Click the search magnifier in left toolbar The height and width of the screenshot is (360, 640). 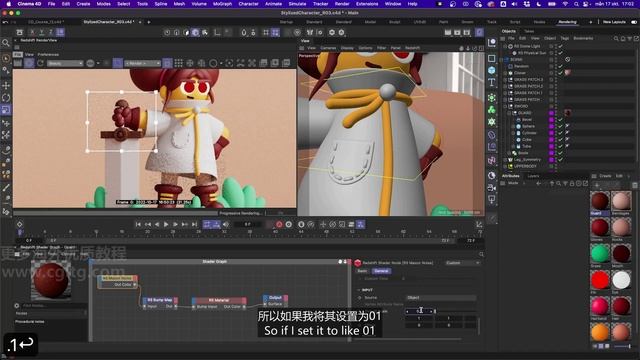point(6,43)
